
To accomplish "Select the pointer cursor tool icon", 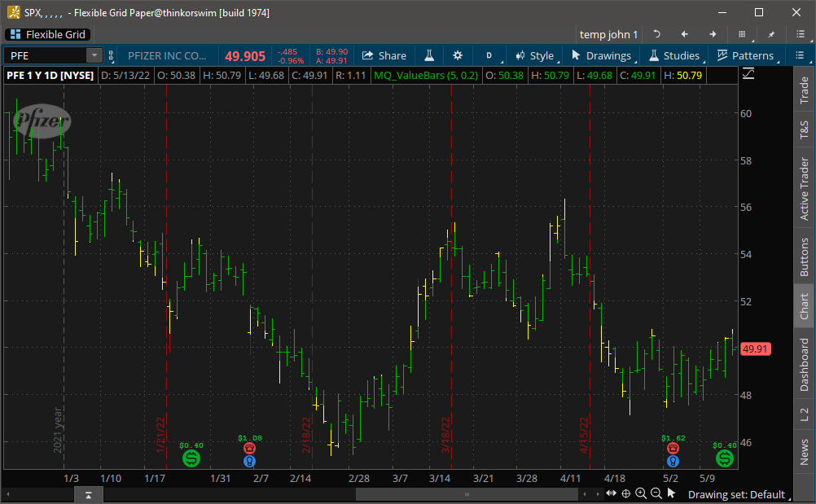I will click(x=671, y=493).
